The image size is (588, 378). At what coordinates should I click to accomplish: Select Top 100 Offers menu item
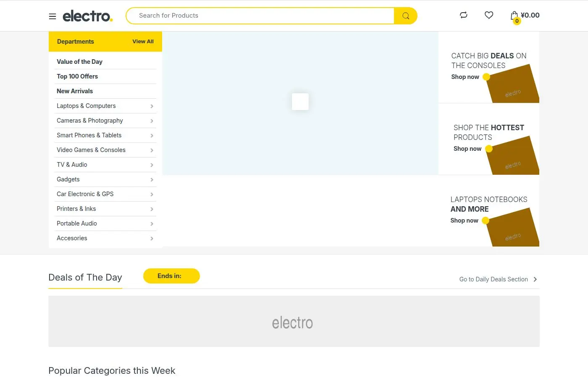(77, 76)
